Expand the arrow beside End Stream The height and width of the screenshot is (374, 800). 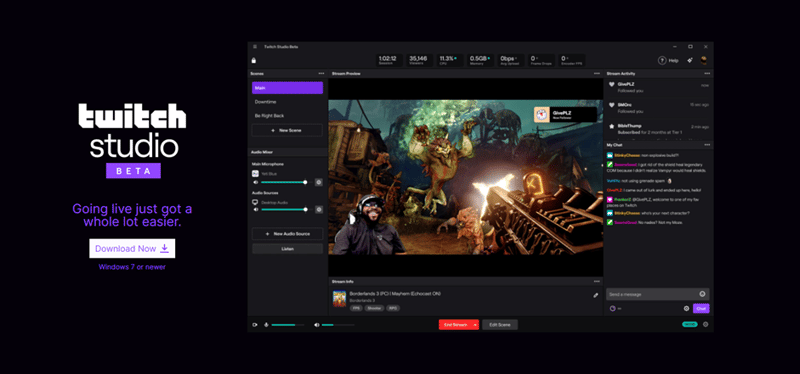[x=476, y=325]
